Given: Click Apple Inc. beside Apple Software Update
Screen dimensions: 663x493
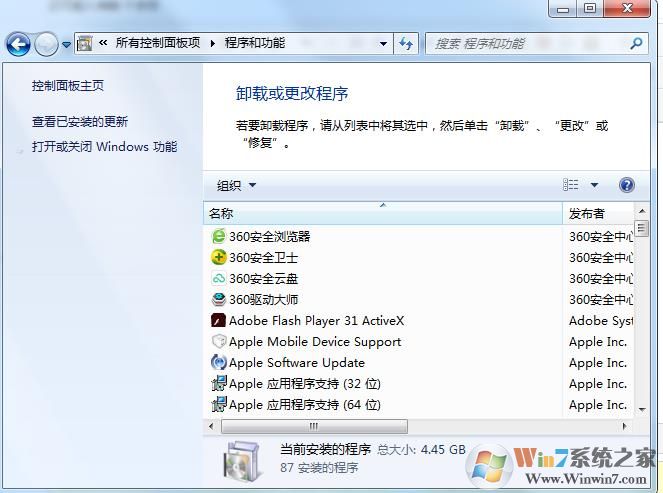Looking at the screenshot, I should coord(598,363).
